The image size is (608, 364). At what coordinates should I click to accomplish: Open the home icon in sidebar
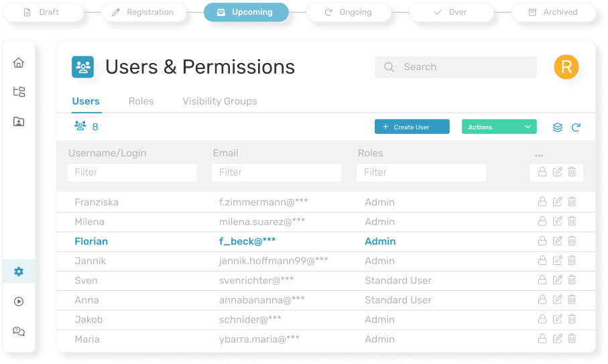click(19, 63)
